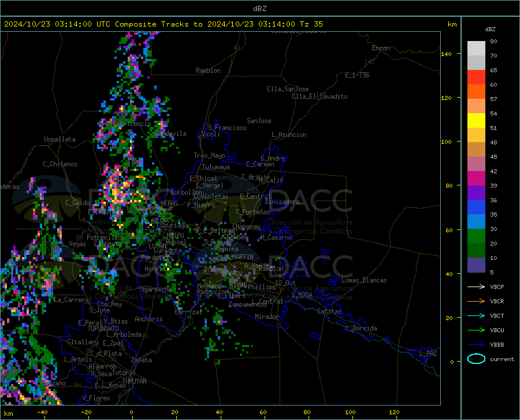Pick the slate 5-10 dBZ swatch
The height and width of the screenshot is (420, 520).
point(476,265)
